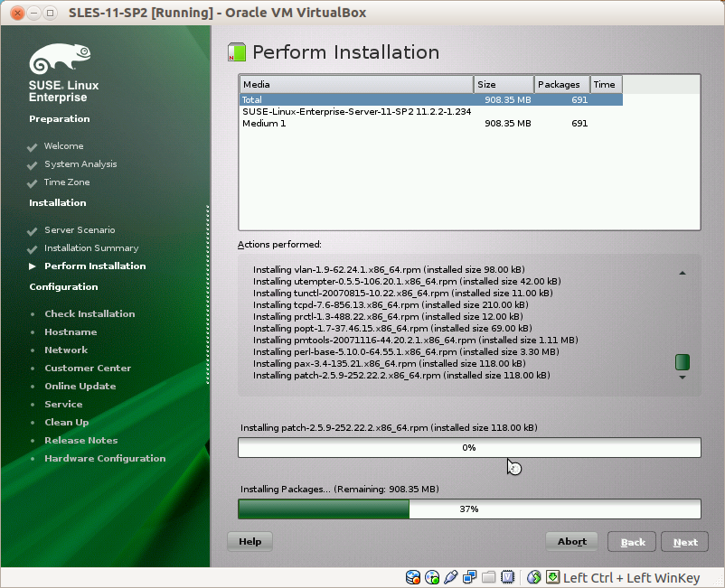Screen dimensions: 725x588
Task: Abort the installation
Action: [x=572, y=541]
